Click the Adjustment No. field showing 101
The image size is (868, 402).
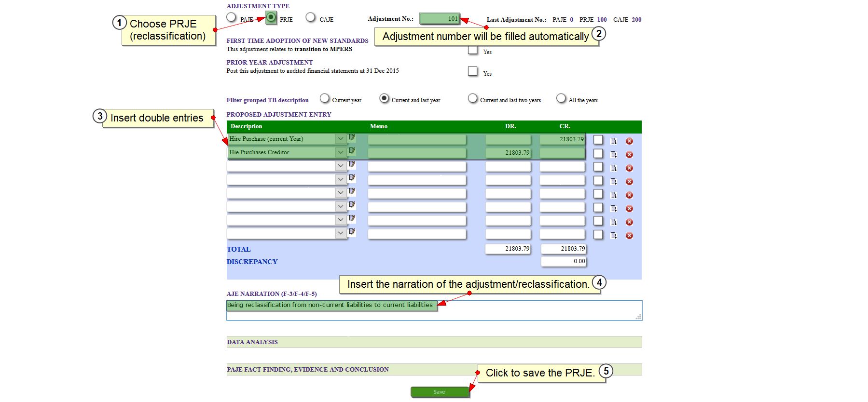(x=440, y=19)
